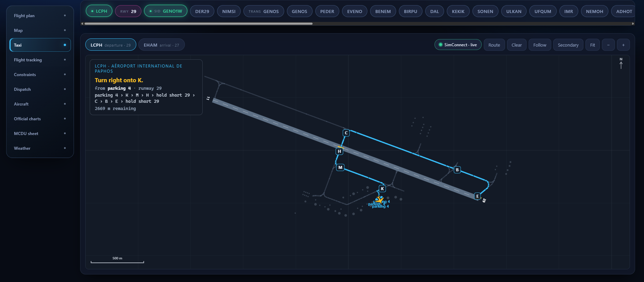This screenshot has height=282, width=644.
Task: Click taxiway K marker on map
Action: coord(382,189)
